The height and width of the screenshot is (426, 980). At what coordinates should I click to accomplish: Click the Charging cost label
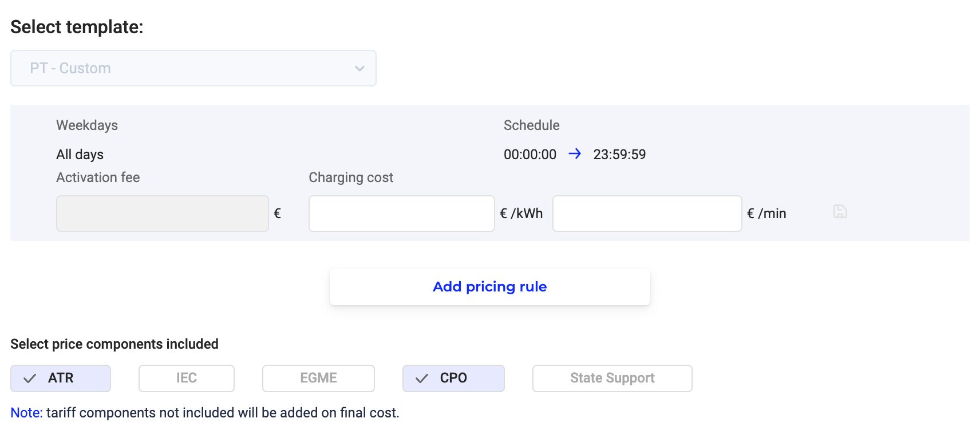click(x=351, y=178)
